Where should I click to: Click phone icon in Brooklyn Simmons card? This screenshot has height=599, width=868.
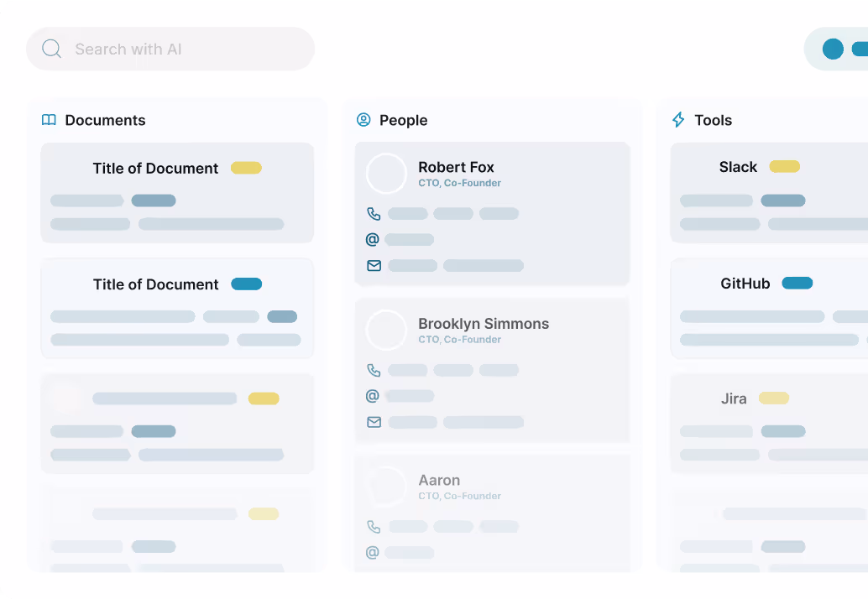tap(374, 370)
